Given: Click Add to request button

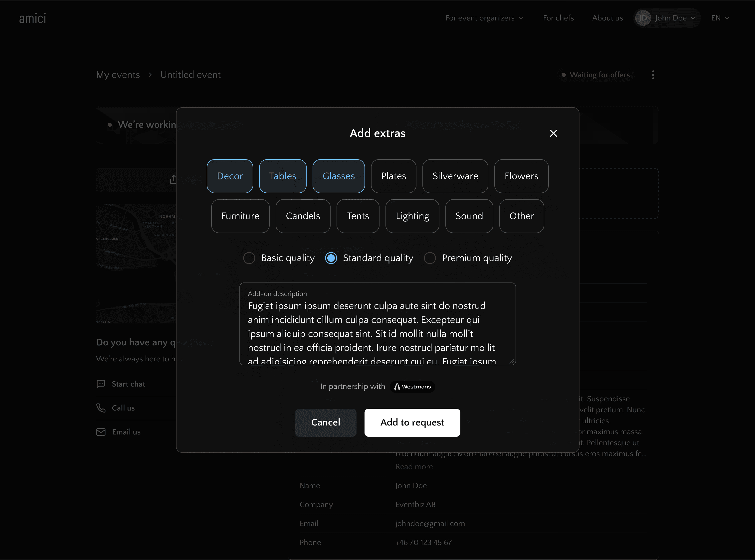Looking at the screenshot, I should pos(412,422).
